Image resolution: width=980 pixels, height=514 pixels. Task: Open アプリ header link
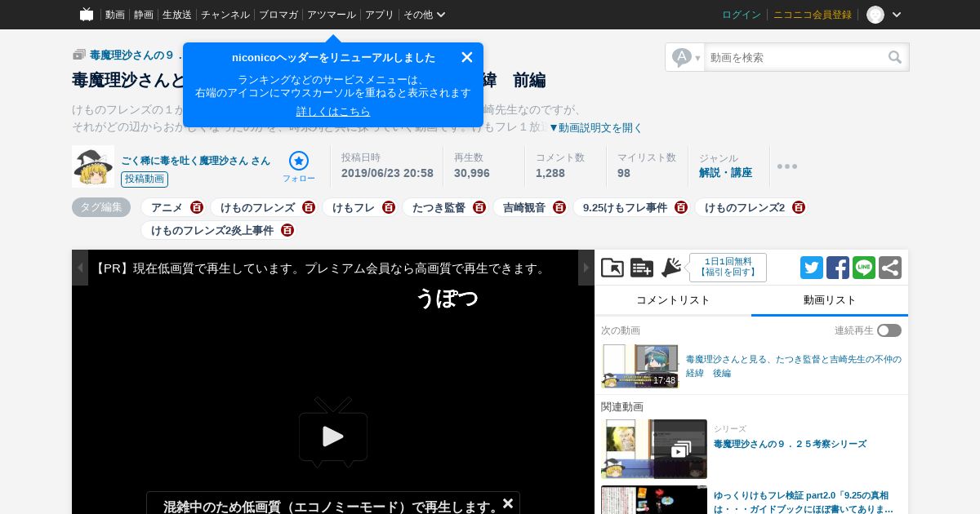pos(380,15)
